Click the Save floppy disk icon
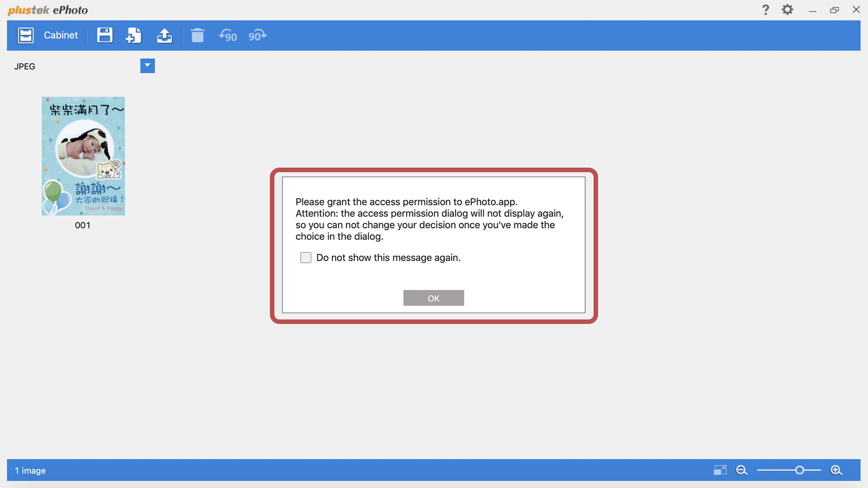The height and width of the screenshot is (488, 868). [104, 35]
